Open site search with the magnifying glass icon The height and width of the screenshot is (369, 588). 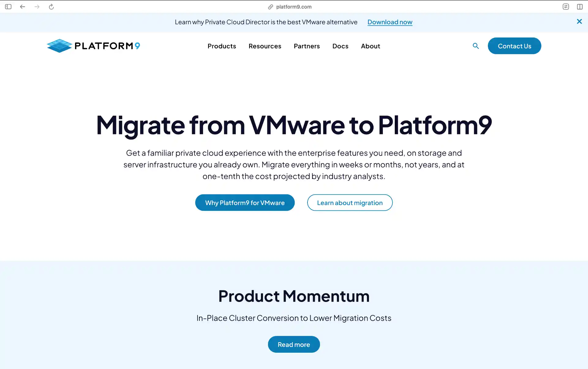click(x=476, y=46)
